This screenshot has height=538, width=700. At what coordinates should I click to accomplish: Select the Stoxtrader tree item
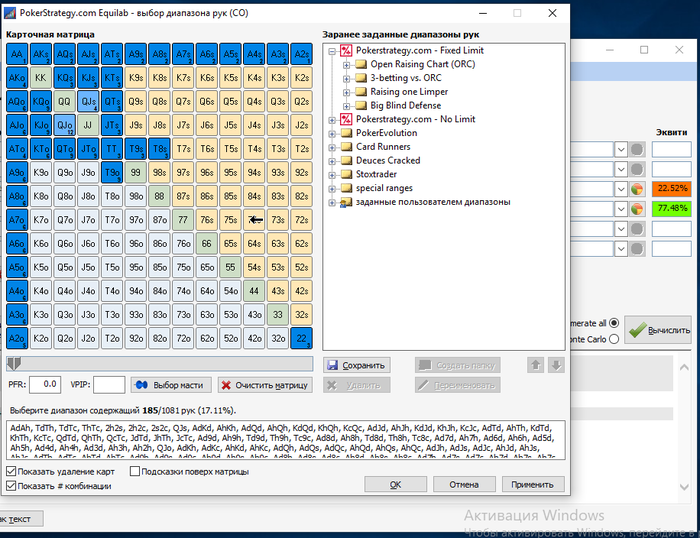[x=376, y=174]
